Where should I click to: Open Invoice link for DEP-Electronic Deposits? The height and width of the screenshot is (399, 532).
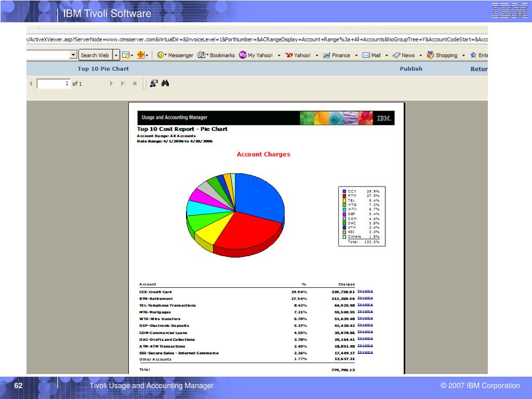point(365,325)
